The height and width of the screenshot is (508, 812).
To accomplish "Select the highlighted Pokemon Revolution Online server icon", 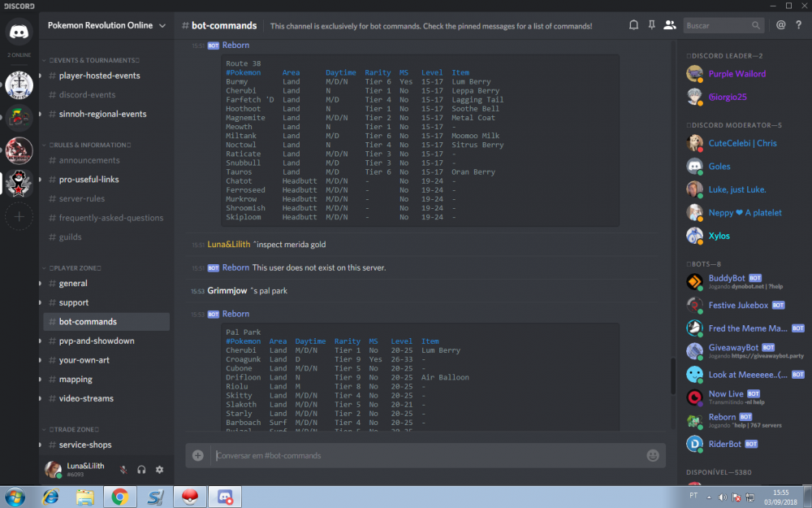I will coord(19,184).
